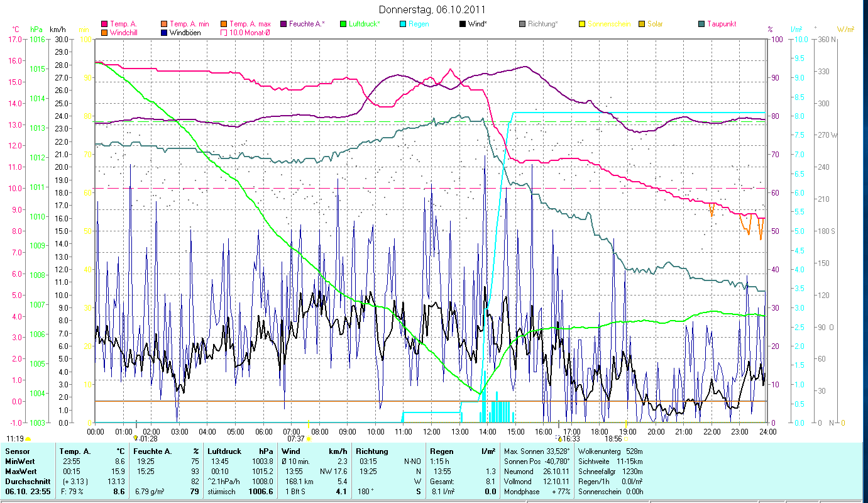Click the sun icon next to 11:19
The height and width of the screenshot is (503, 868).
pyautogui.click(x=28, y=439)
